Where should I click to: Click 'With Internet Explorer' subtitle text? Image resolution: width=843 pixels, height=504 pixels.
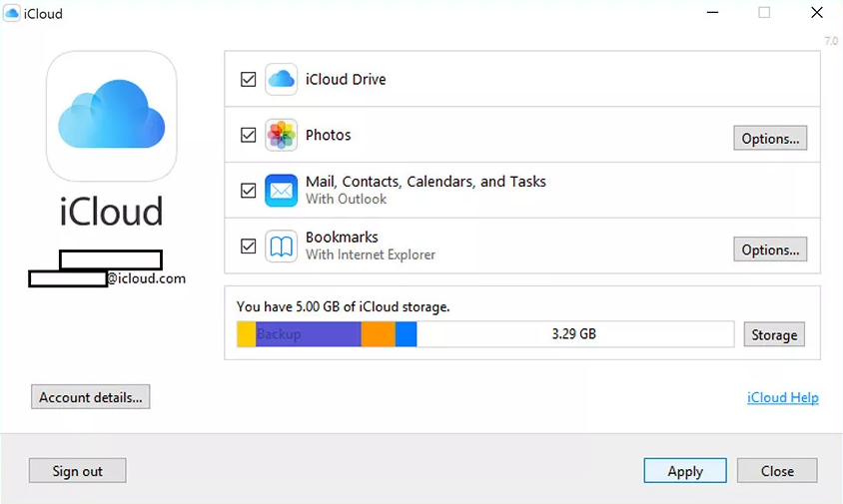pyautogui.click(x=371, y=254)
